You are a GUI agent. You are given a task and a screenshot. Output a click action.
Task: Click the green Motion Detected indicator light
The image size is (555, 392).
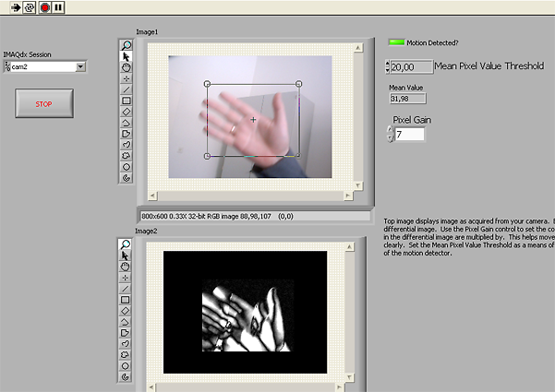click(396, 42)
